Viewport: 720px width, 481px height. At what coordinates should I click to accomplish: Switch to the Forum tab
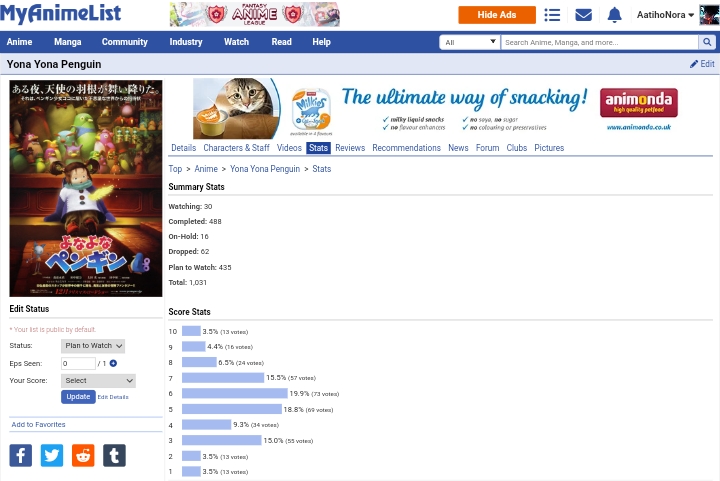click(487, 148)
